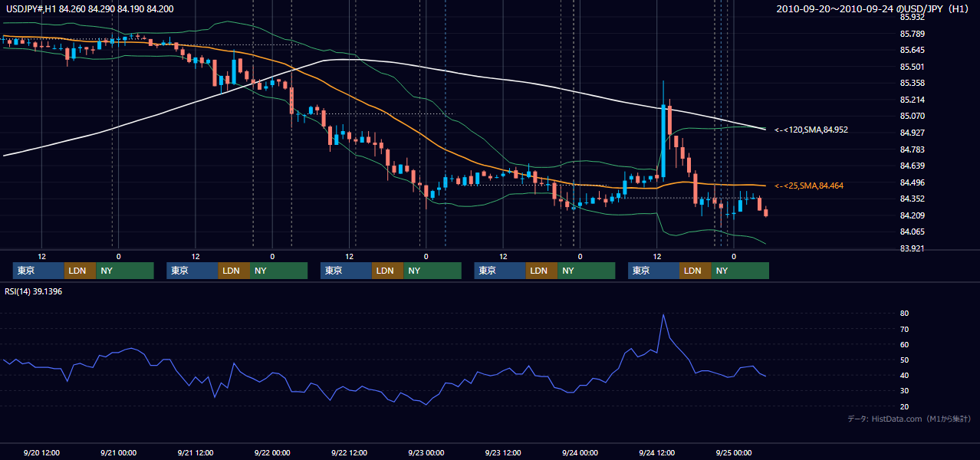Click the 9/23 00:00 date label
The image size is (980, 460).
426,452
